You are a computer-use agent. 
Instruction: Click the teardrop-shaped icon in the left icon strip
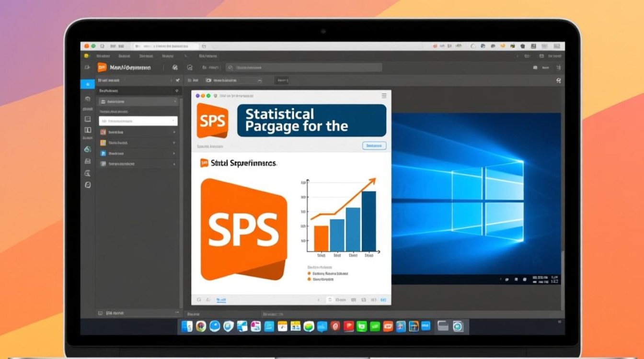pos(88,149)
